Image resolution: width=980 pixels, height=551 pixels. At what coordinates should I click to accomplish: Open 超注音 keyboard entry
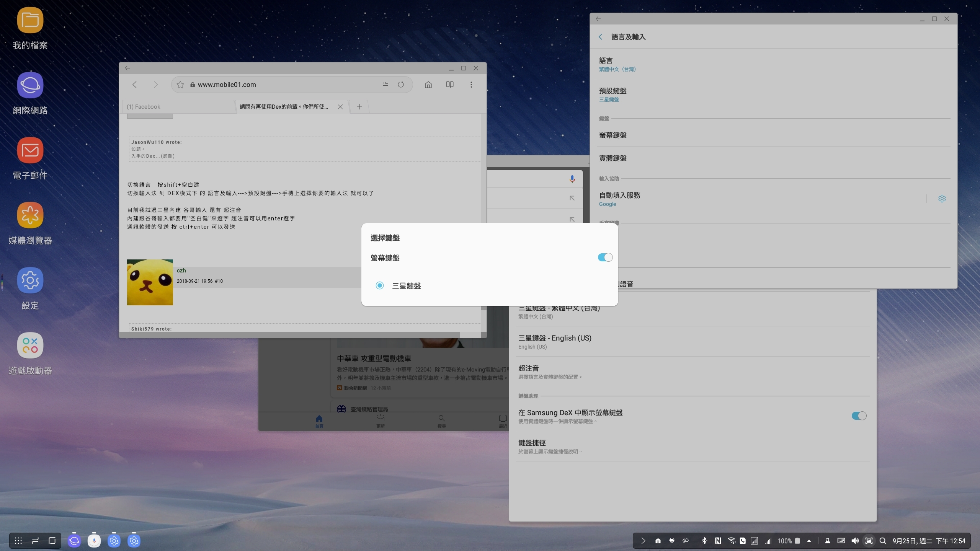(x=693, y=372)
